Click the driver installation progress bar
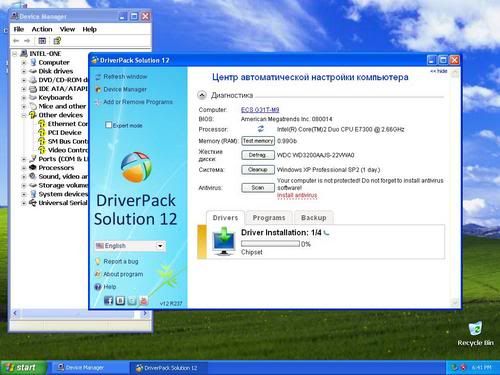 coord(270,244)
